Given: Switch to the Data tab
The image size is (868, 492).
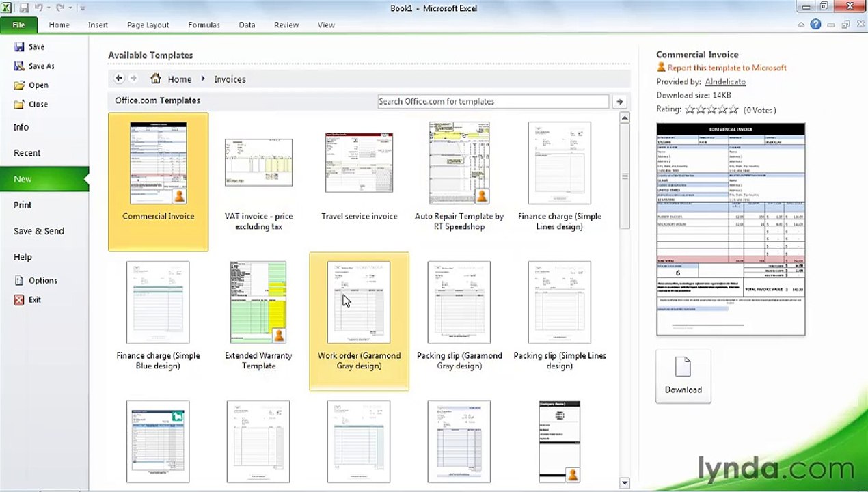Looking at the screenshot, I should (247, 25).
